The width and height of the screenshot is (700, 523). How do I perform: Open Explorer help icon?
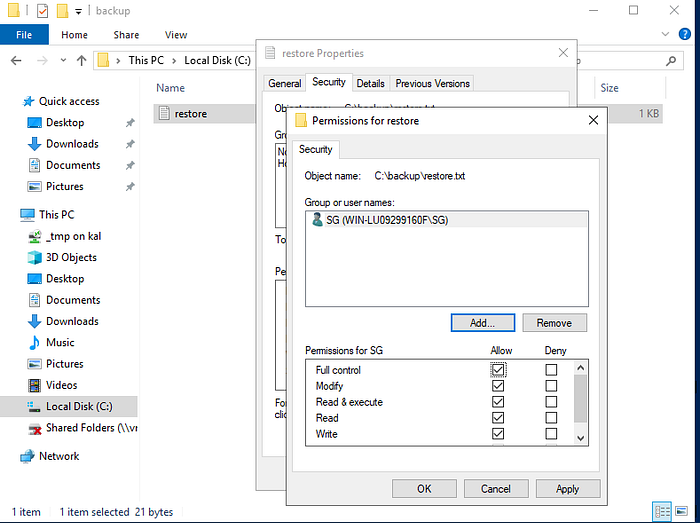coord(684,34)
